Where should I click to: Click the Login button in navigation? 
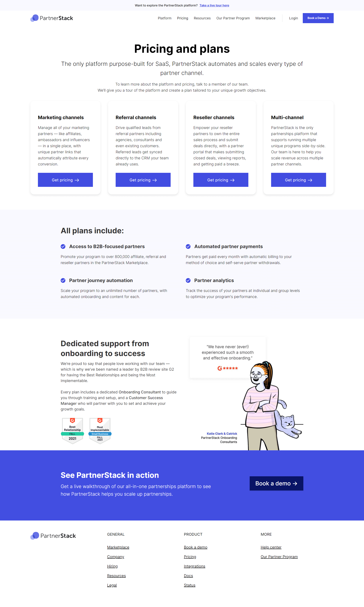tap(293, 18)
